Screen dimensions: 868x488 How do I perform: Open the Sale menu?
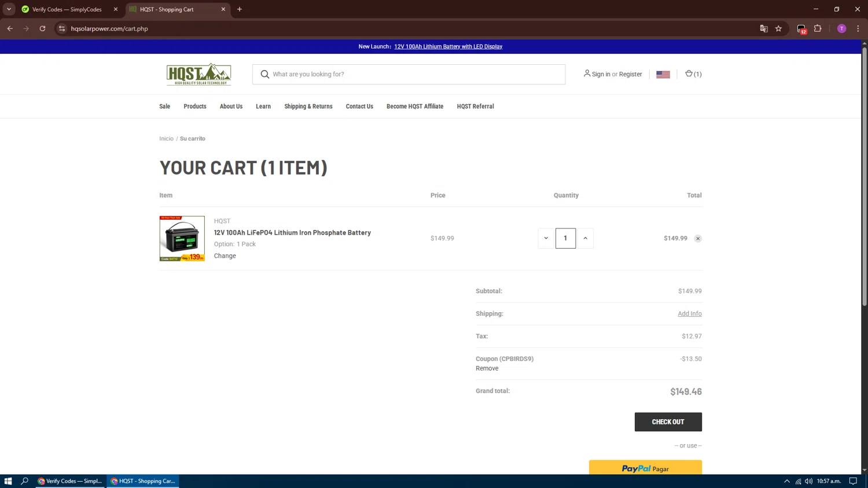pyautogui.click(x=165, y=106)
